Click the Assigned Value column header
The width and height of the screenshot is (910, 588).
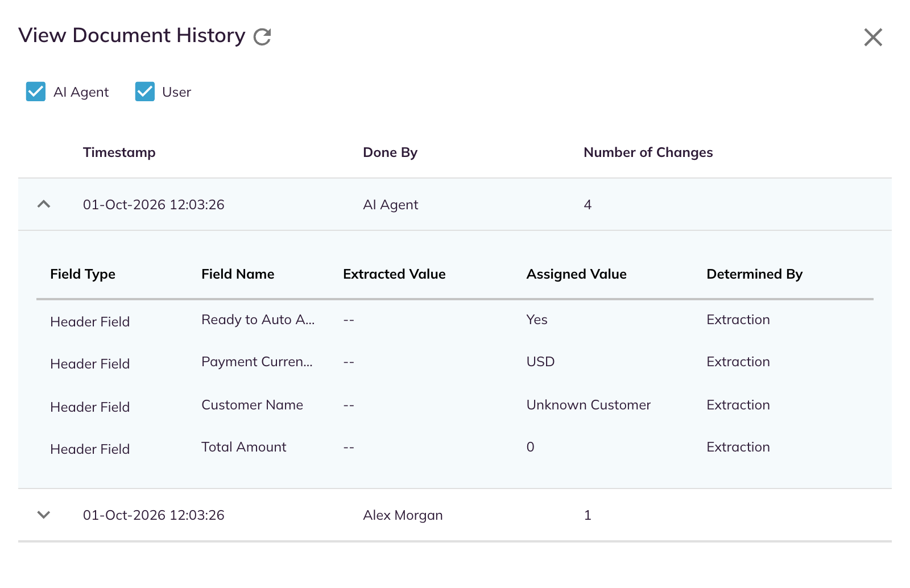click(576, 274)
